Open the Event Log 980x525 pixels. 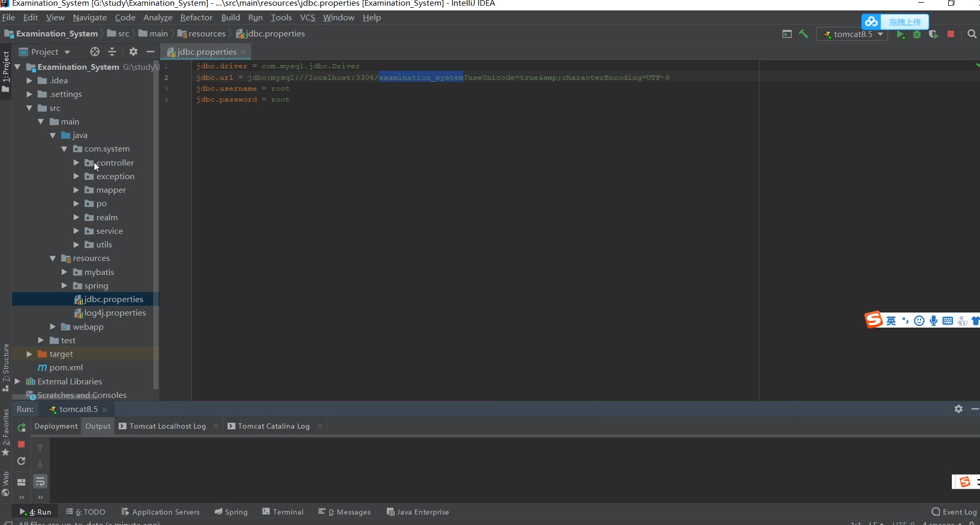954,512
